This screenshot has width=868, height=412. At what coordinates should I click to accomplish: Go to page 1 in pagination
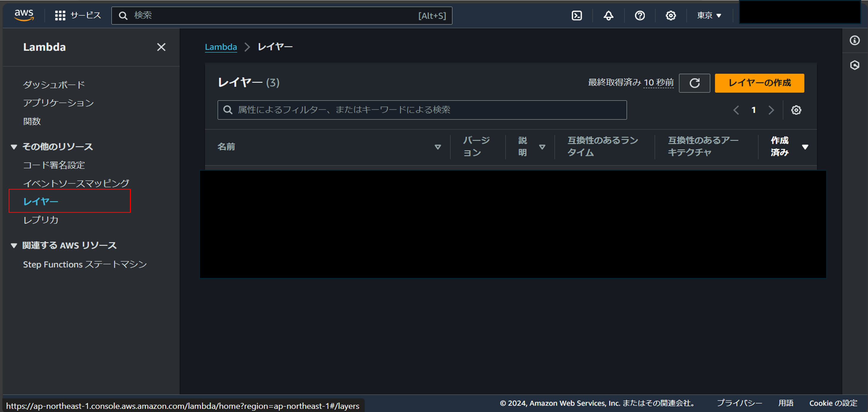[754, 110]
